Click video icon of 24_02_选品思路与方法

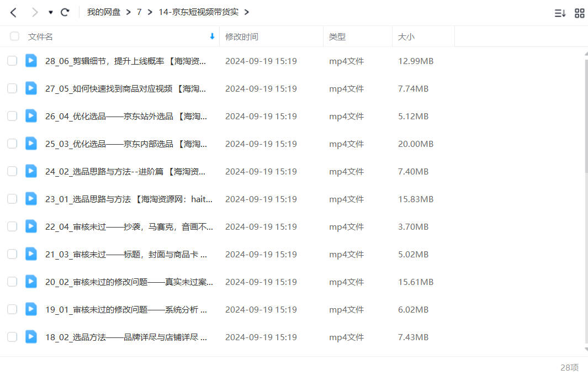click(x=31, y=171)
